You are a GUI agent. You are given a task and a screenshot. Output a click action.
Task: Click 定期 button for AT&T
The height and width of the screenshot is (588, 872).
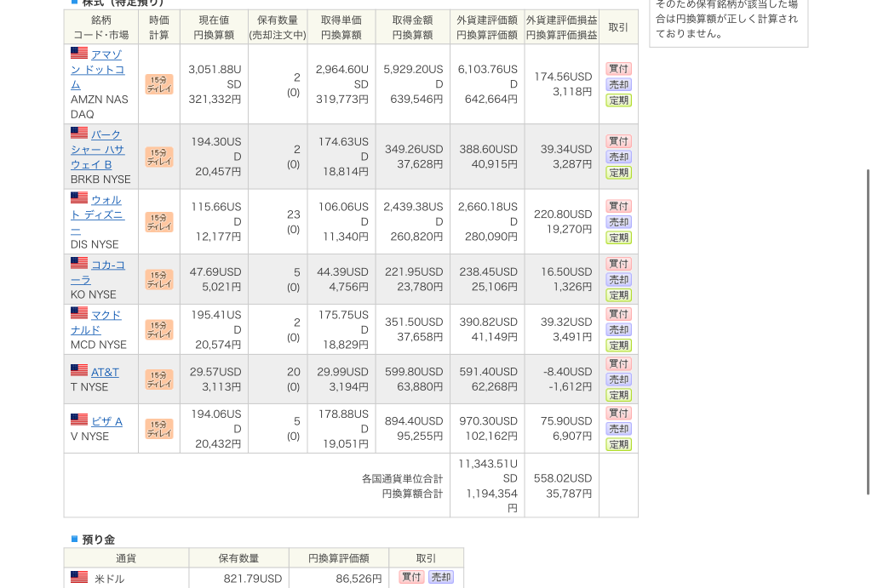(x=618, y=395)
